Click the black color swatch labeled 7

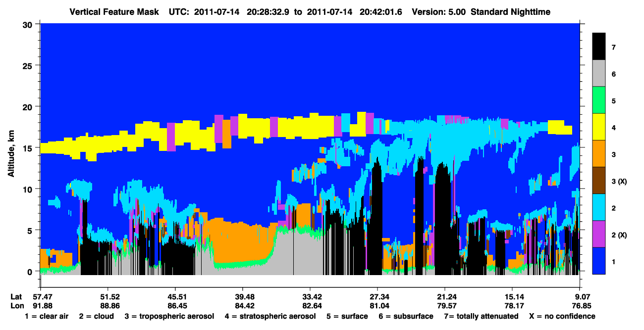click(599, 47)
